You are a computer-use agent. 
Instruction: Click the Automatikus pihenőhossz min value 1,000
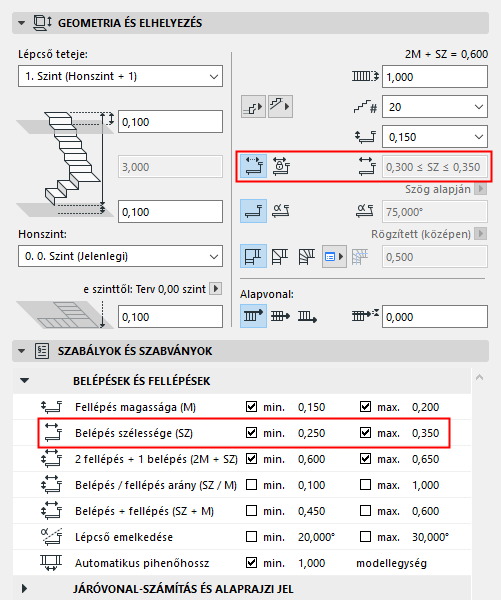[x=312, y=563]
